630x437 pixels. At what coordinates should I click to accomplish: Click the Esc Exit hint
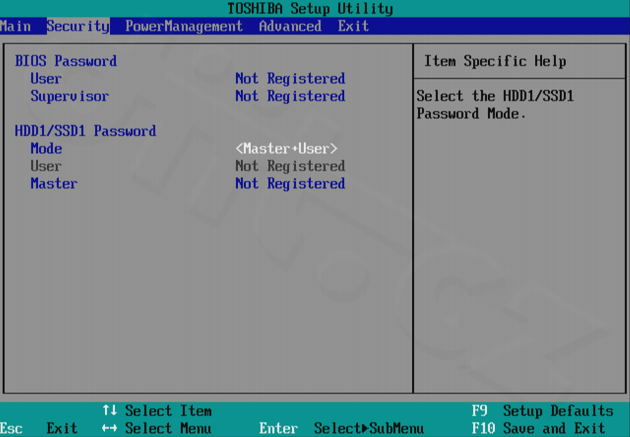point(39,429)
